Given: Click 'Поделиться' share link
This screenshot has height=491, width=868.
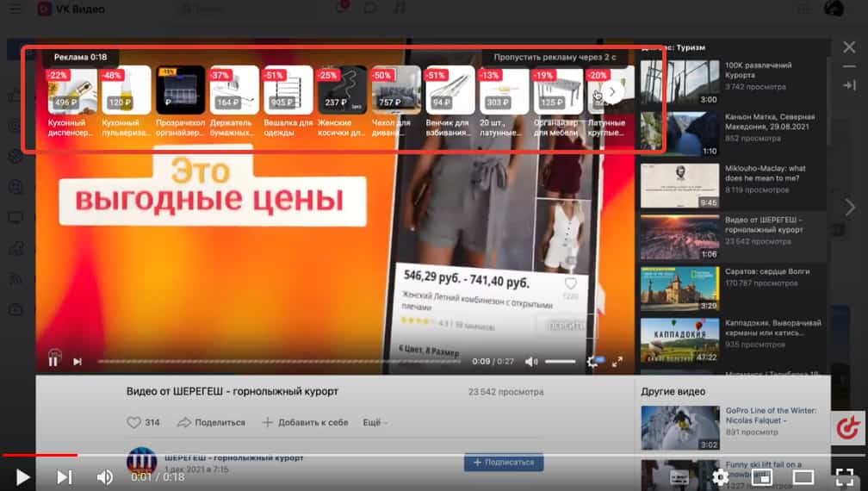Looking at the screenshot, I should coord(211,422).
